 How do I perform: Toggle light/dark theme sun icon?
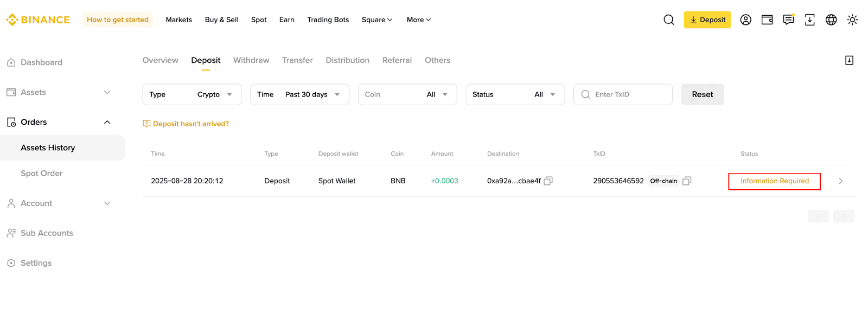click(852, 20)
